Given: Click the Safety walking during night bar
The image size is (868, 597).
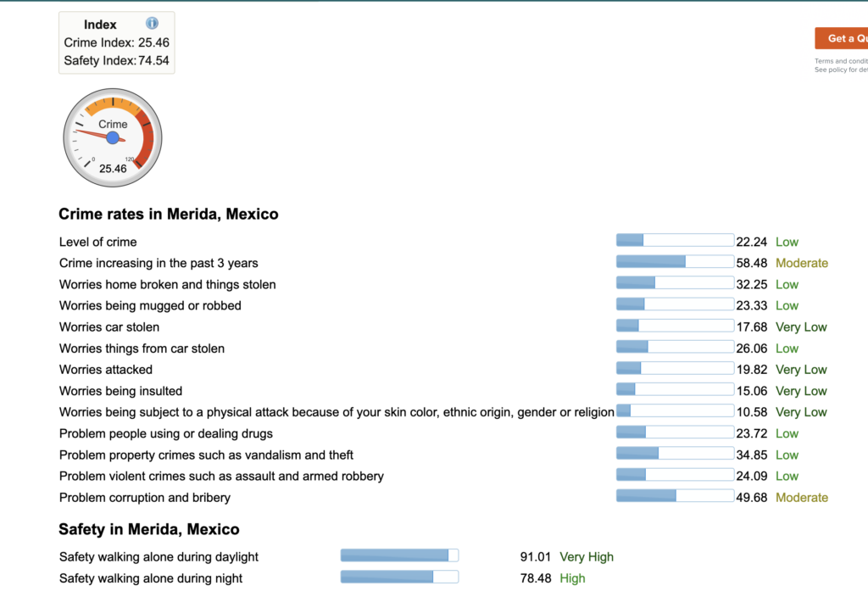Looking at the screenshot, I should [x=398, y=576].
